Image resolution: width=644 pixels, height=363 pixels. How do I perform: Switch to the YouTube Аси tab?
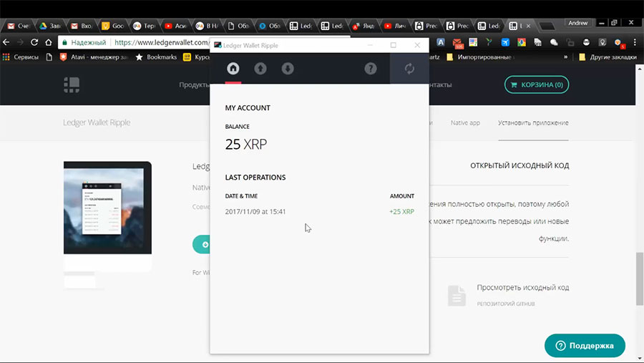click(x=176, y=26)
